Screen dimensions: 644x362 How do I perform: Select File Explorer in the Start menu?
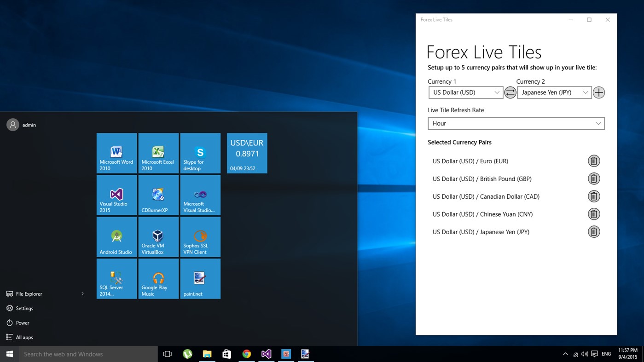coord(29,293)
